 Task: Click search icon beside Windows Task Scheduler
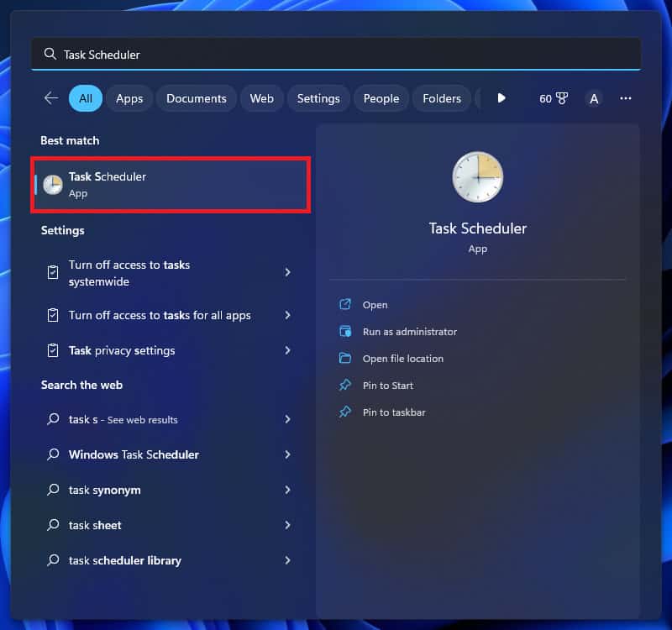[x=53, y=454]
